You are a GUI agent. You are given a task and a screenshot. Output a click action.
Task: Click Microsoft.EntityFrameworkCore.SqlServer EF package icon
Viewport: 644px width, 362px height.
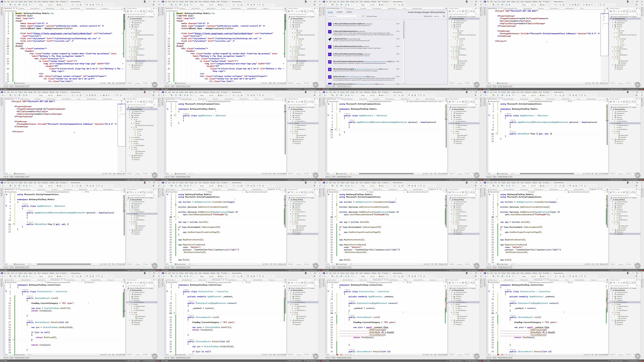(330, 24)
